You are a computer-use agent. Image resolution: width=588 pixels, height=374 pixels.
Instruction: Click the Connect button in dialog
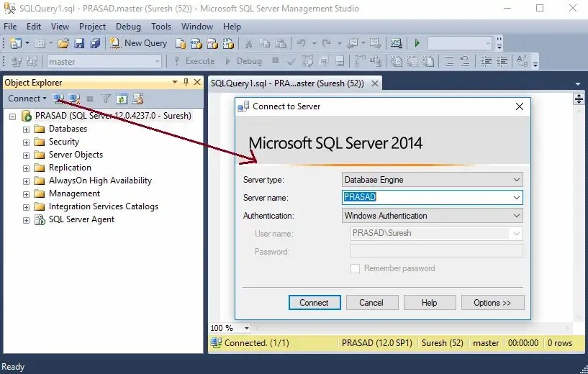click(x=315, y=302)
